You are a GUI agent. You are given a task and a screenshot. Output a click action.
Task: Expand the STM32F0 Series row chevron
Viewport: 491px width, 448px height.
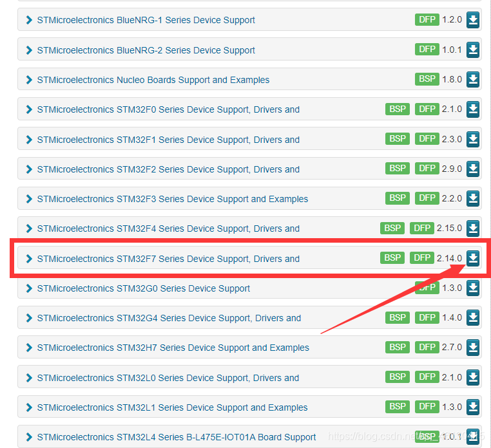coord(29,109)
